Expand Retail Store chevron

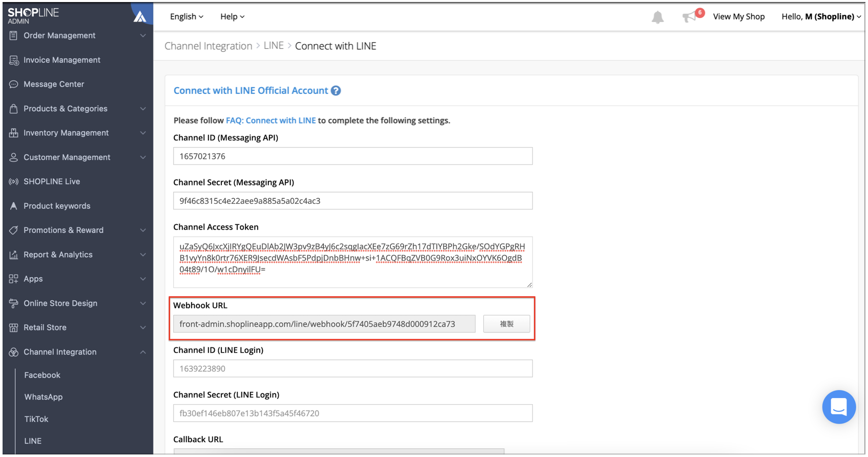point(143,327)
